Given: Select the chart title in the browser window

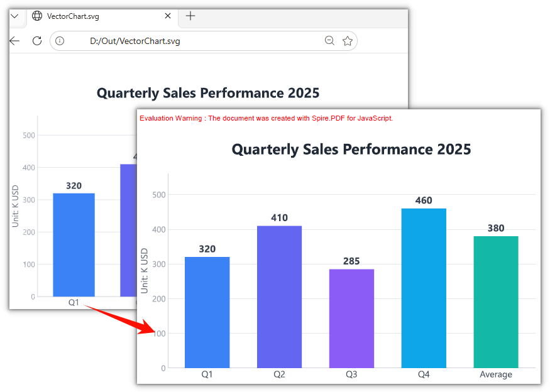Looking at the screenshot, I should (208, 93).
